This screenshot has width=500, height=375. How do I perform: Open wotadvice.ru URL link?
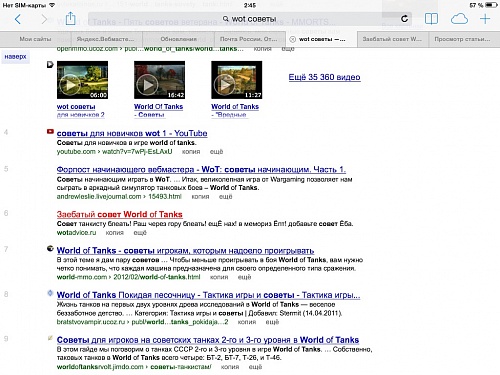pyautogui.click(x=76, y=233)
